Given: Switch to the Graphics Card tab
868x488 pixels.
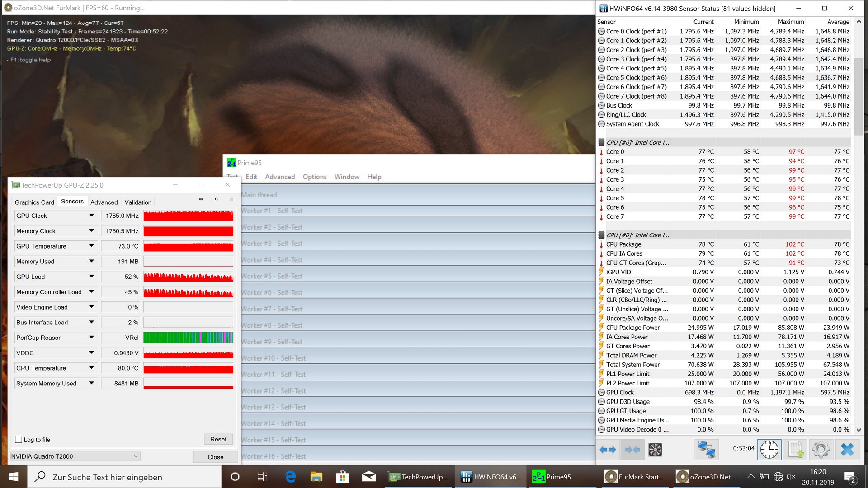Looking at the screenshot, I should click(34, 202).
